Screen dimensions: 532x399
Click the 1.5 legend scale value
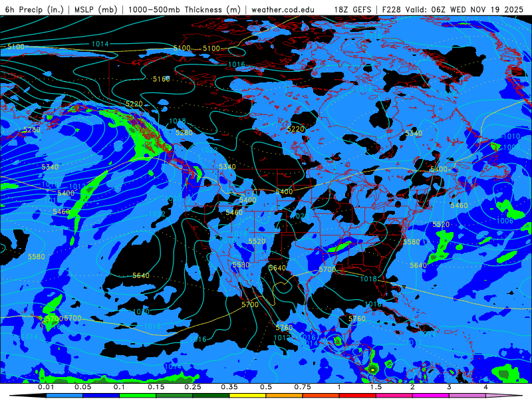coord(376,387)
